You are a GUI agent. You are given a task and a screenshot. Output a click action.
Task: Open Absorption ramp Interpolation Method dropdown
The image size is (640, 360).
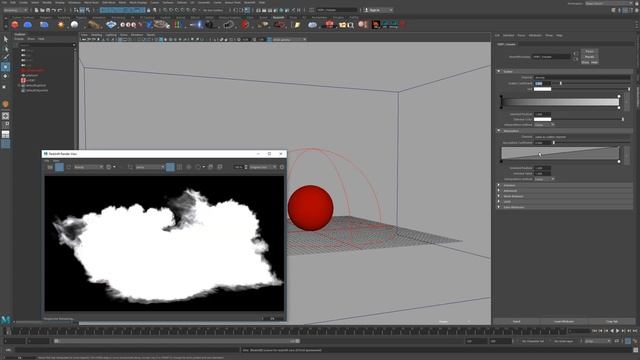pos(544,179)
